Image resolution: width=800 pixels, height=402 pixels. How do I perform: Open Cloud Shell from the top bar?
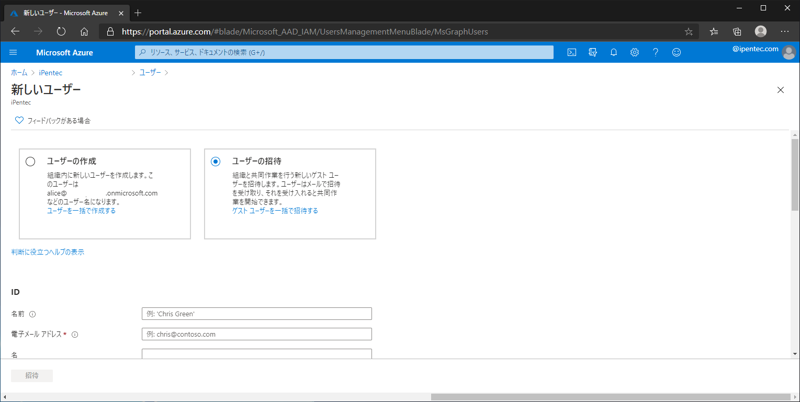coord(572,52)
